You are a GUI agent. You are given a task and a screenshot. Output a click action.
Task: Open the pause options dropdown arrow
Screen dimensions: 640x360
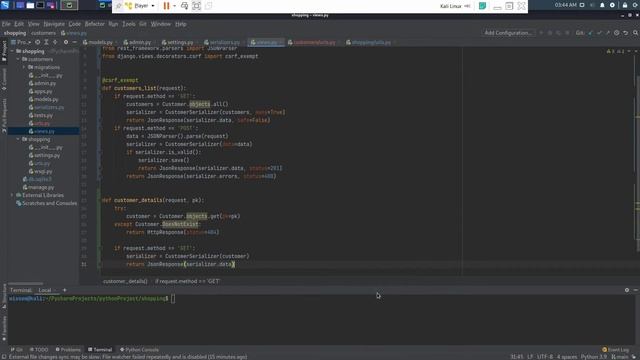[174, 6]
